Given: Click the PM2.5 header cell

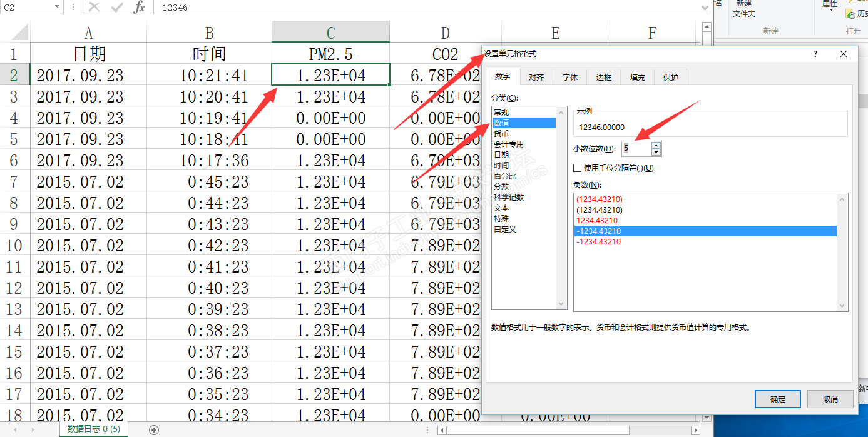Looking at the screenshot, I should point(330,54).
